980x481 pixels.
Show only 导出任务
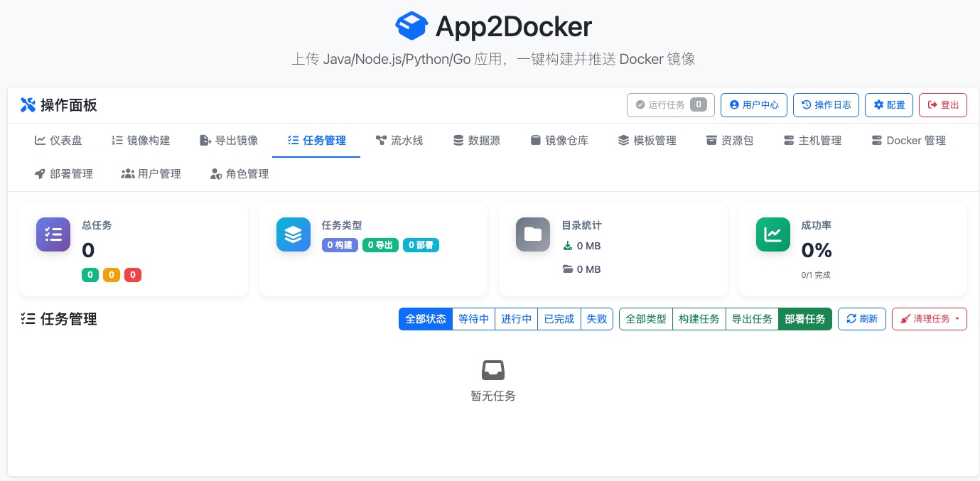[752, 319]
